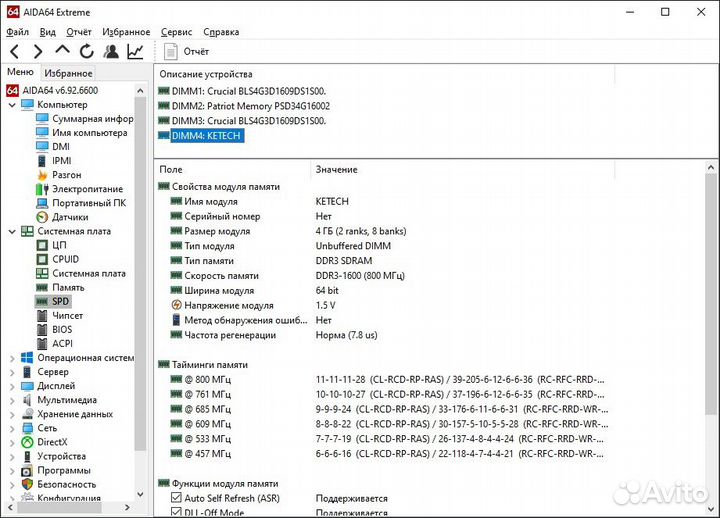
Task: Open the Избранное menu in the menu bar
Action: click(126, 32)
